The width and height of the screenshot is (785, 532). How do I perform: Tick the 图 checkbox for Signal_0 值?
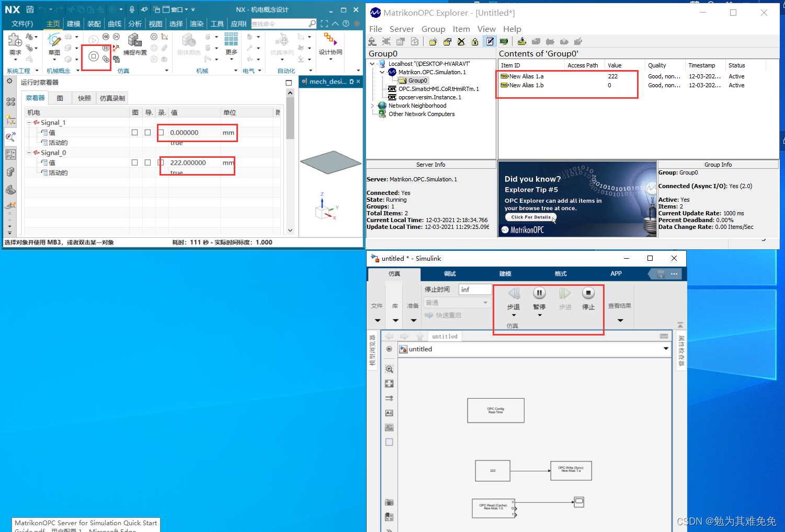click(x=135, y=163)
